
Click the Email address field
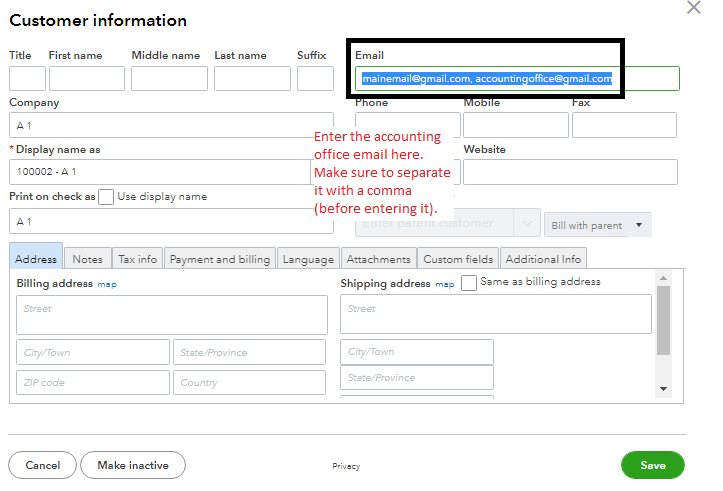tap(517, 78)
